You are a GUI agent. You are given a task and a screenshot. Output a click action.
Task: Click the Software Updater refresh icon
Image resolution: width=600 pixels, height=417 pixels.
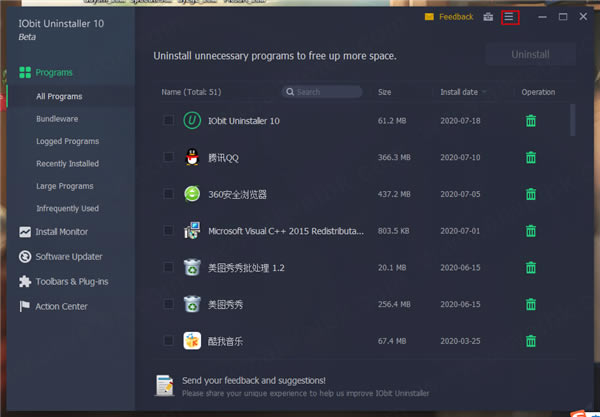pos(25,257)
